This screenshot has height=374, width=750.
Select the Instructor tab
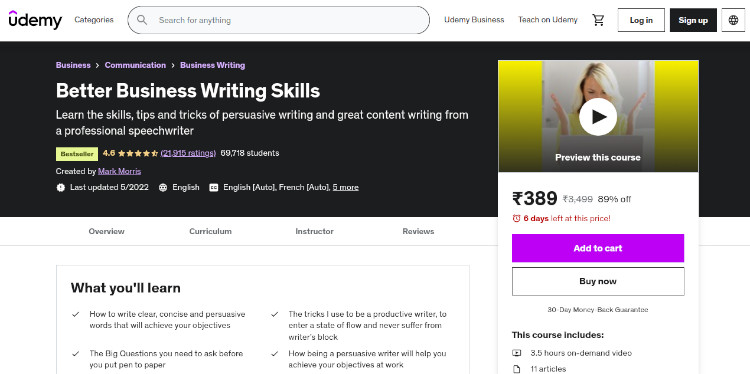tap(314, 231)
